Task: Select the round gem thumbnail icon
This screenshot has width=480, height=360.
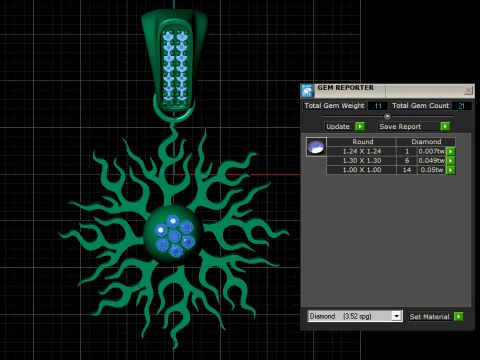Action: click(316, 147)
